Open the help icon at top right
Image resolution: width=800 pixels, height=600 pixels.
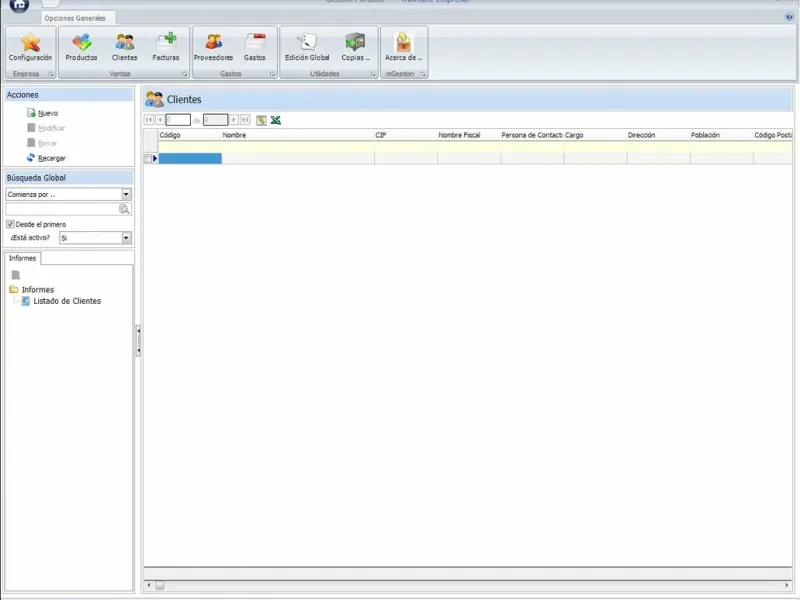click(789, 17)
